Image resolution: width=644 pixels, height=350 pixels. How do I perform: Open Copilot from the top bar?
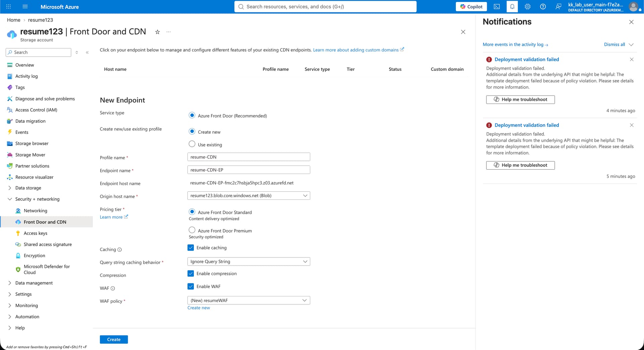click(x=471, y=7)
